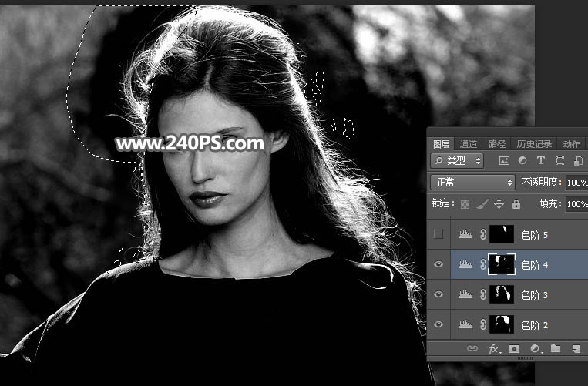Click the link layers chain icon

pyautogui.click(x=472, y=348)
